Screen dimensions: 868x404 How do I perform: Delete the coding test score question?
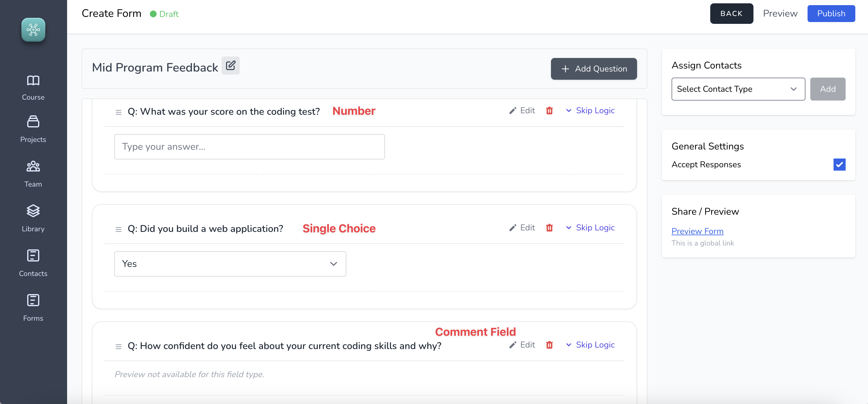[x=549, y=111]
